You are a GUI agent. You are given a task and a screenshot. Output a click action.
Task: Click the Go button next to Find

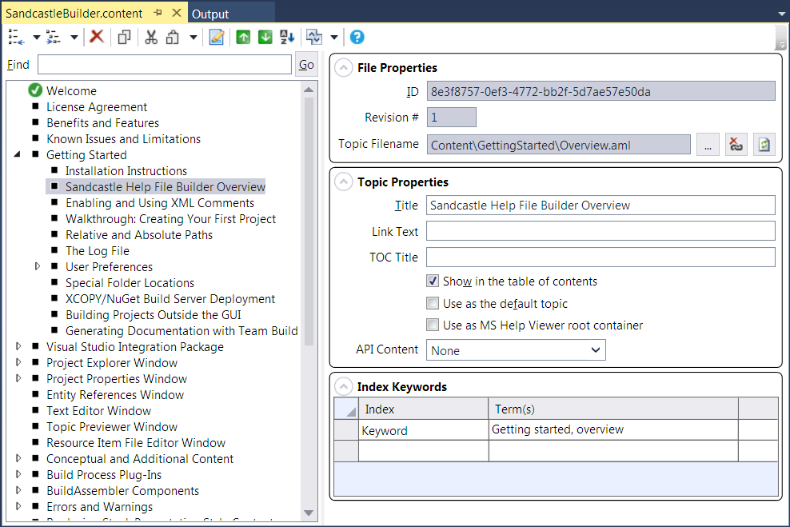306,64
